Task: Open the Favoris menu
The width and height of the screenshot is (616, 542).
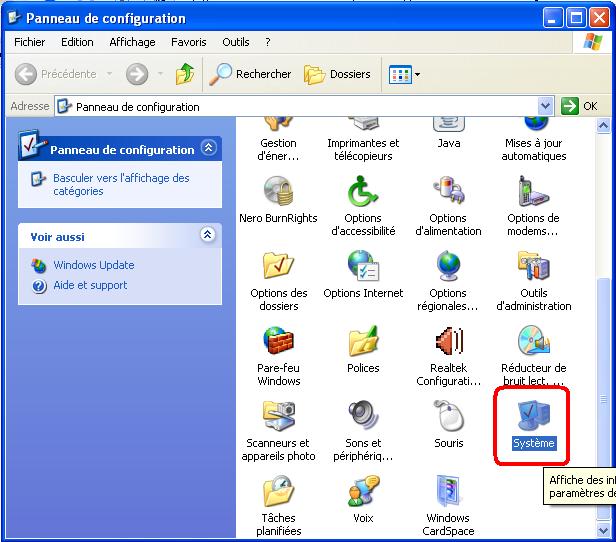Action: [x=189, y=42]
